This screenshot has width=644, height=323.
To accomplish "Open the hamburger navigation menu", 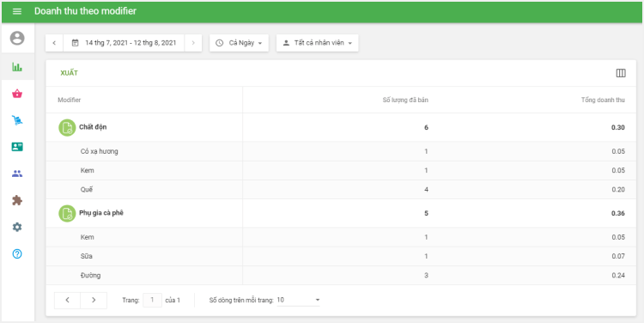I will pyautogui.click(x=17, y=11).
